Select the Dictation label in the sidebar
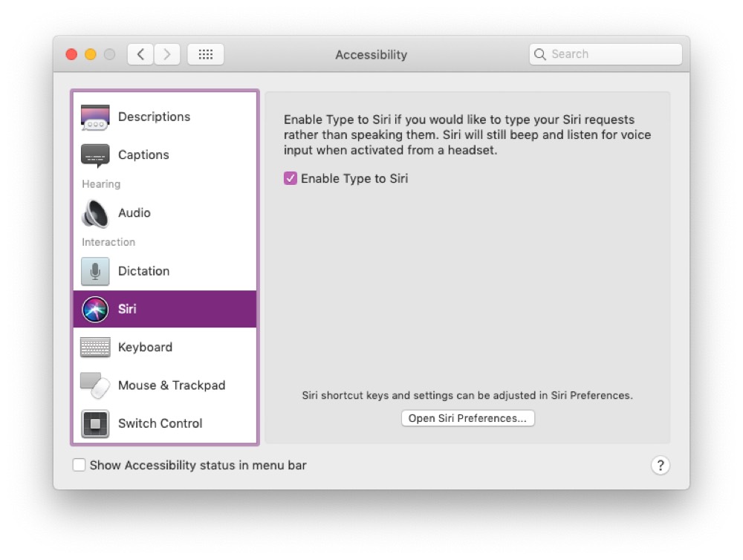The width and height of the screenshot is (743, 560). 143,271
